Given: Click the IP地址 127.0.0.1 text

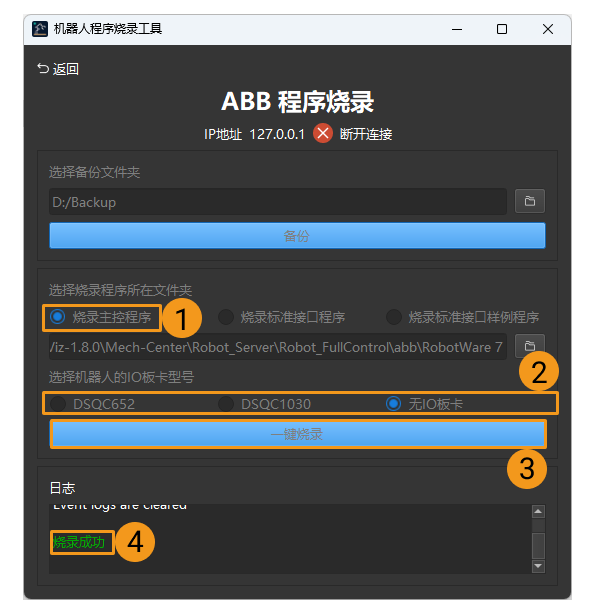Looking at the screenshot, I should click(x=254, y=134).
